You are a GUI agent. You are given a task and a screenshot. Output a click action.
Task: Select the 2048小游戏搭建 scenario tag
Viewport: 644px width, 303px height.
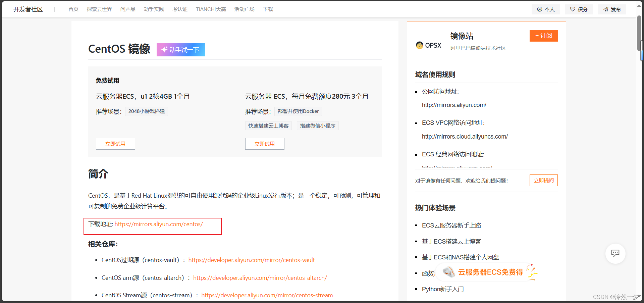tap(147, 111)
